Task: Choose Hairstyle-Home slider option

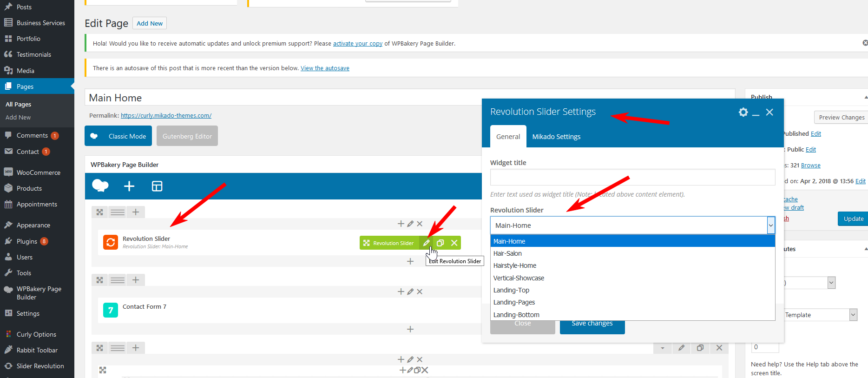Action: 632,265
